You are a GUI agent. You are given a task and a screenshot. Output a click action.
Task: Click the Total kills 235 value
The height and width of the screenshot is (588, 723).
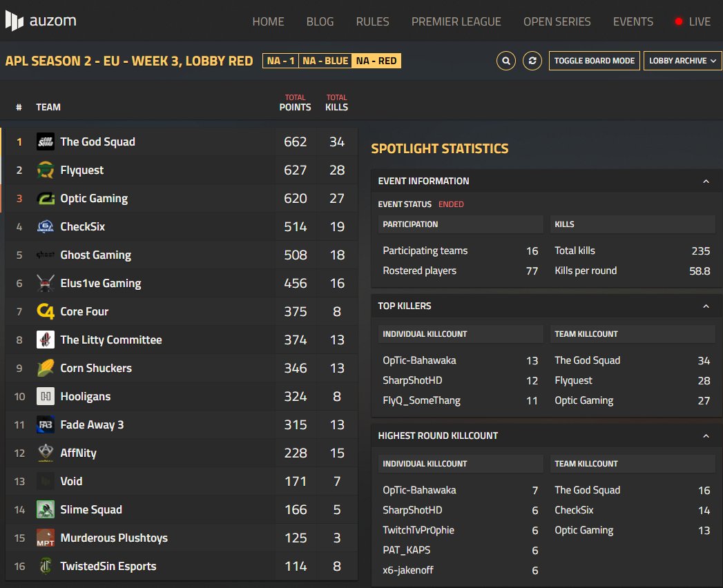[700, 251]
